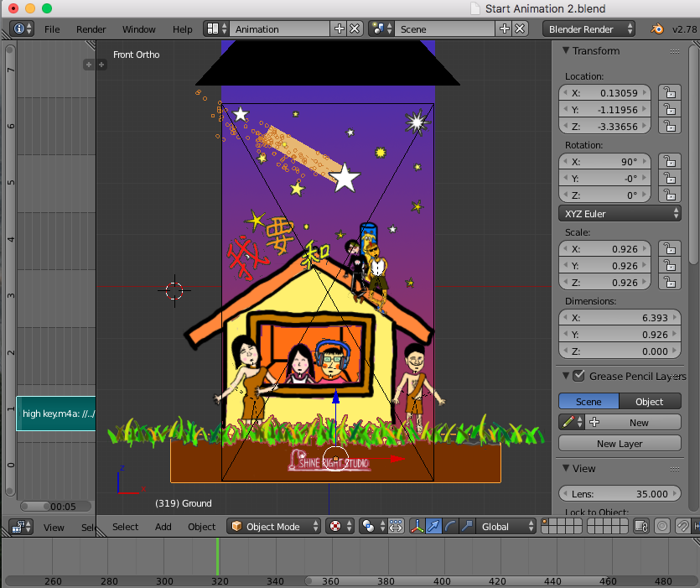This screenshot has width=700, height=588.
Task: Toggle manipulate center points only
Action: 396,526
